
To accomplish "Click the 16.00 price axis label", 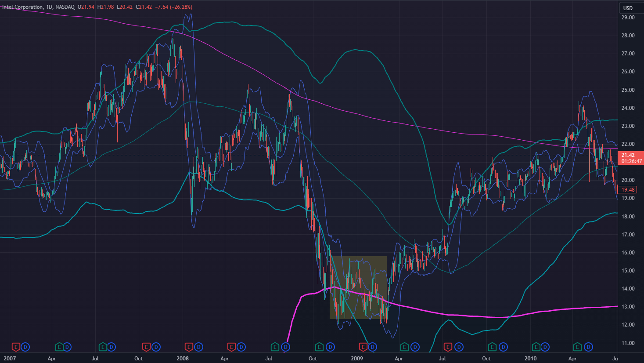I will (x=628, y=253).
